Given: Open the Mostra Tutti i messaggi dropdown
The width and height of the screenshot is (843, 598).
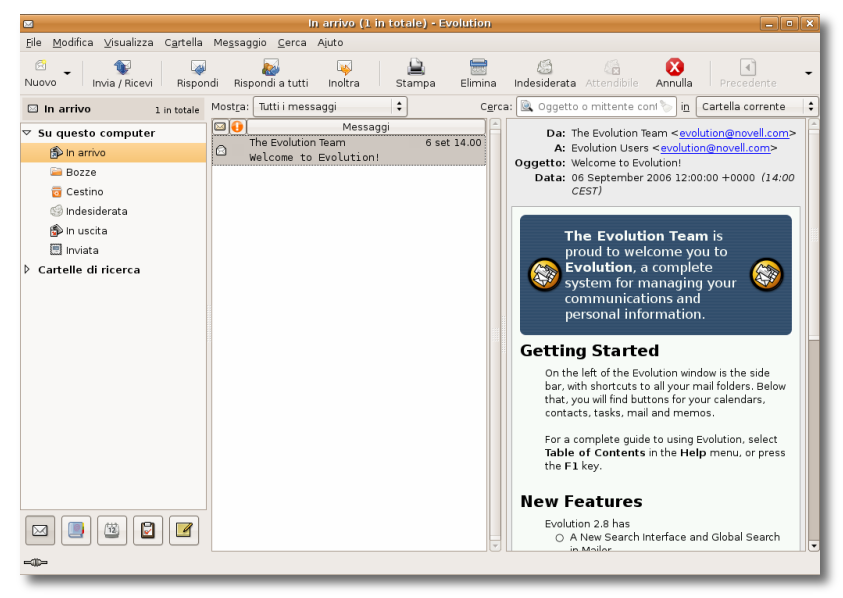Looking at the screenshot, I should pos(329,106).
